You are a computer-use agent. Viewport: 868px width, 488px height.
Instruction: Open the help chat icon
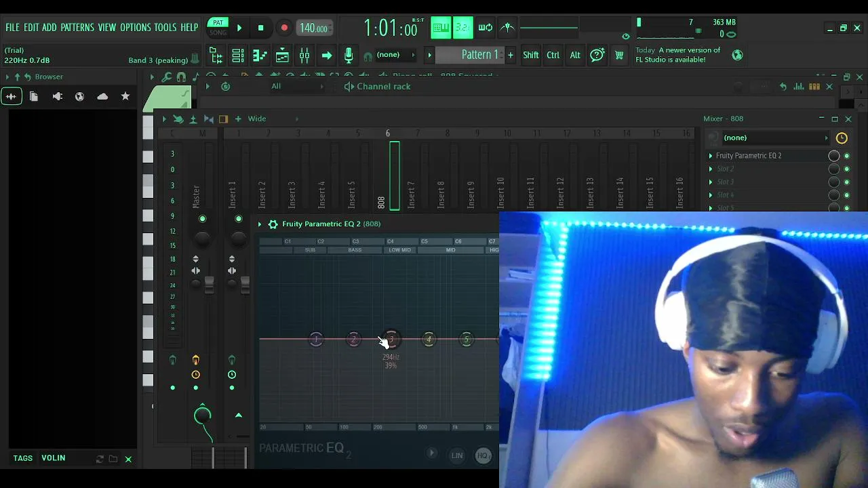[x=597, y=55]
